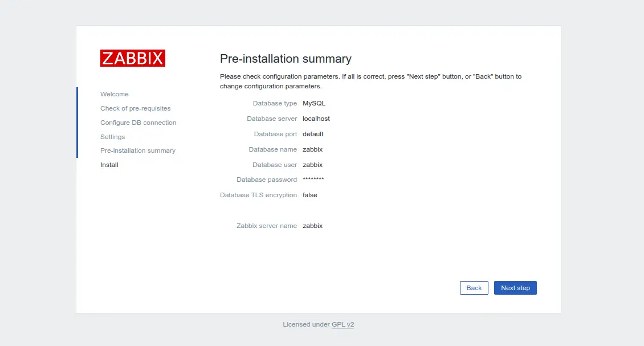Go to Configure DB connection step

pos(138,123)
